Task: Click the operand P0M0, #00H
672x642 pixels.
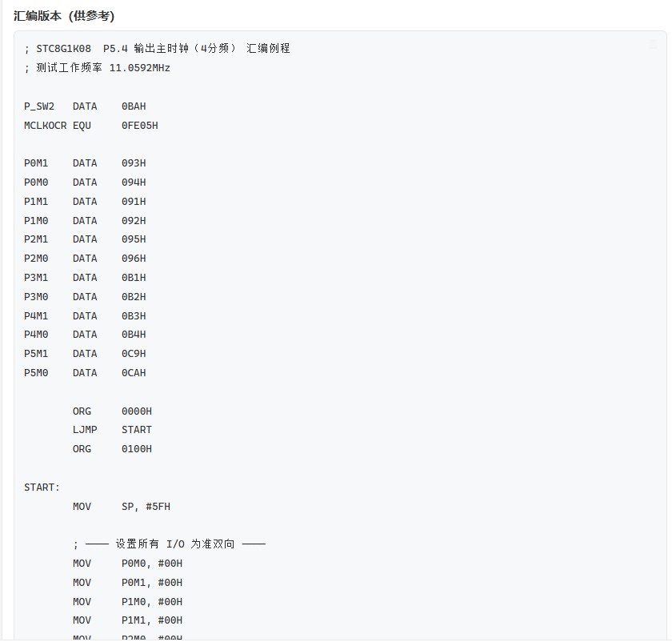Action: 152,564
